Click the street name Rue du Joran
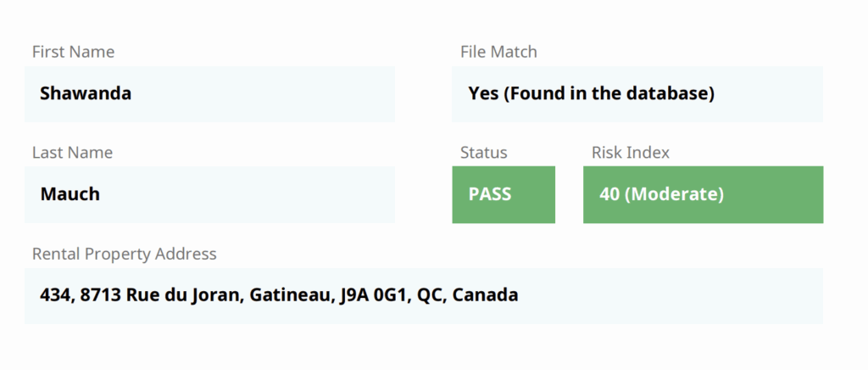The image size is (868, 370). coord(183,295)
